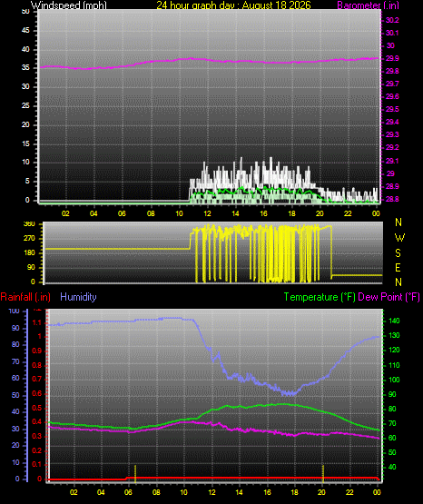Click the '29.9' barometer scale value
423x504 pixels.
pos(392,58)
